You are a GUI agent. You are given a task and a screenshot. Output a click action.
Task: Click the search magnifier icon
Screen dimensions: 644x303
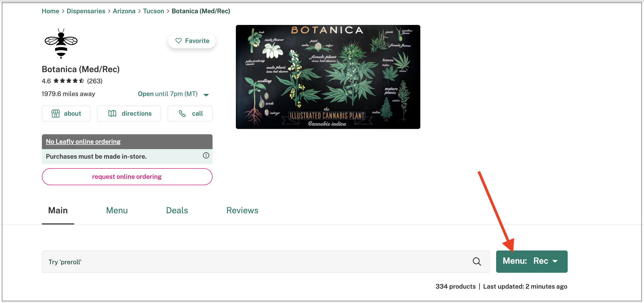point(477,262)
